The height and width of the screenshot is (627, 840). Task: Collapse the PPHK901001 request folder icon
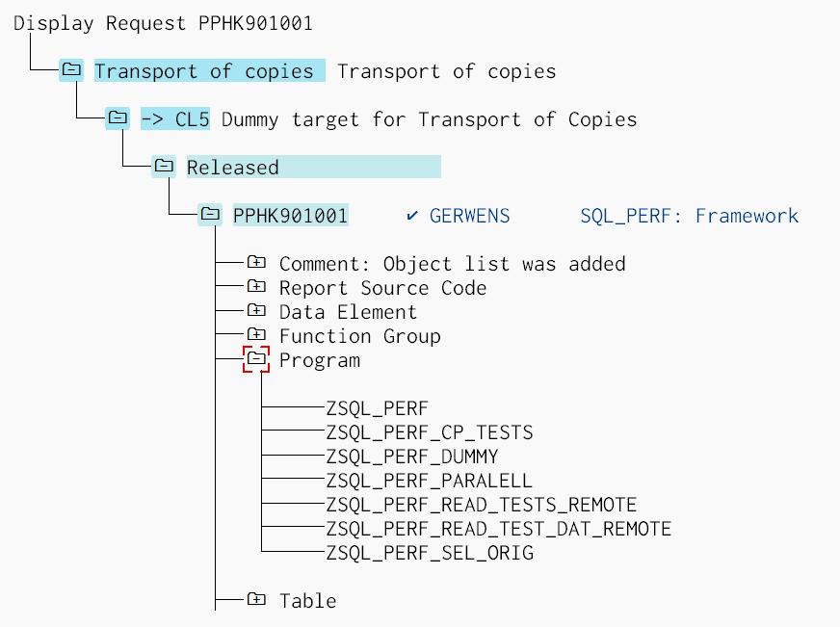point(210,214)
